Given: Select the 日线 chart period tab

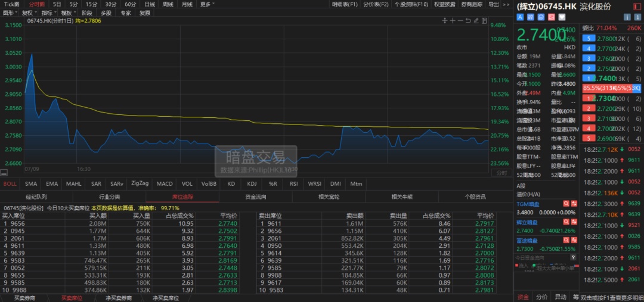Looking at the screenshot, I should 150,4.
